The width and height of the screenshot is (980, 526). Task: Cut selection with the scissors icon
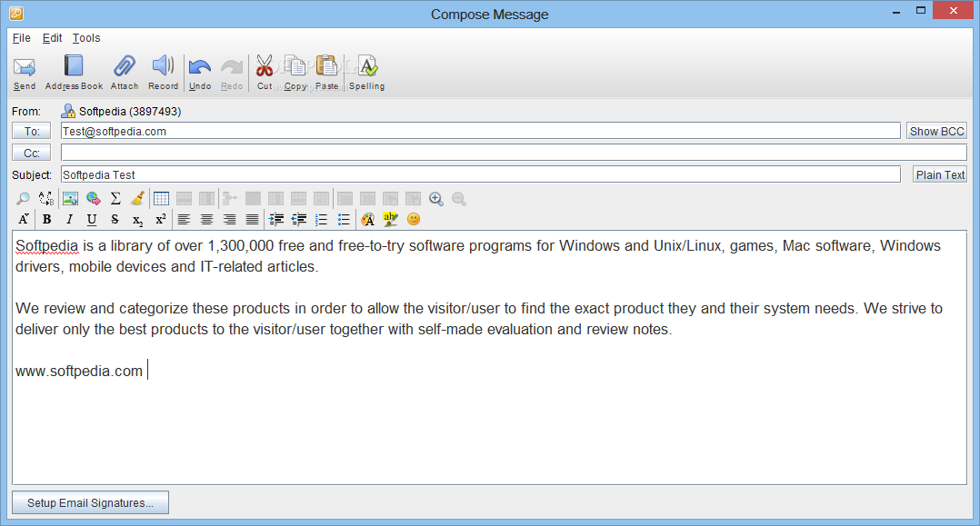(x=265, y=73)
